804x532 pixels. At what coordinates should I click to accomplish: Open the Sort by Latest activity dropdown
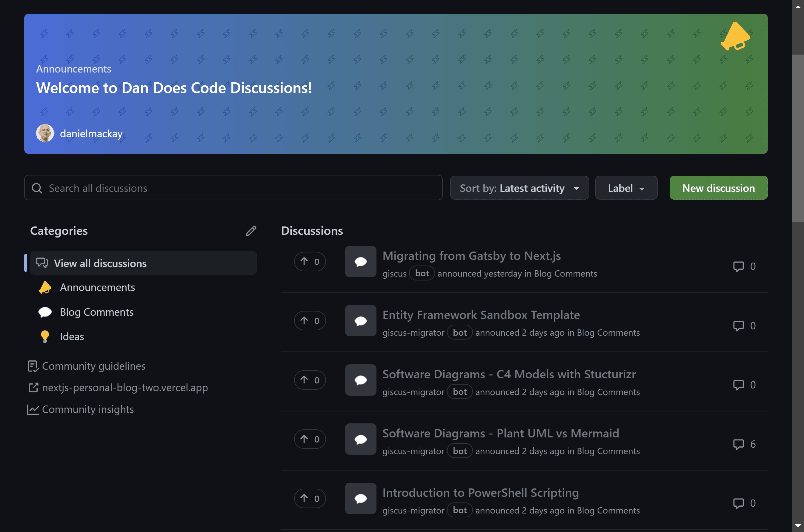tap(519, 188)
